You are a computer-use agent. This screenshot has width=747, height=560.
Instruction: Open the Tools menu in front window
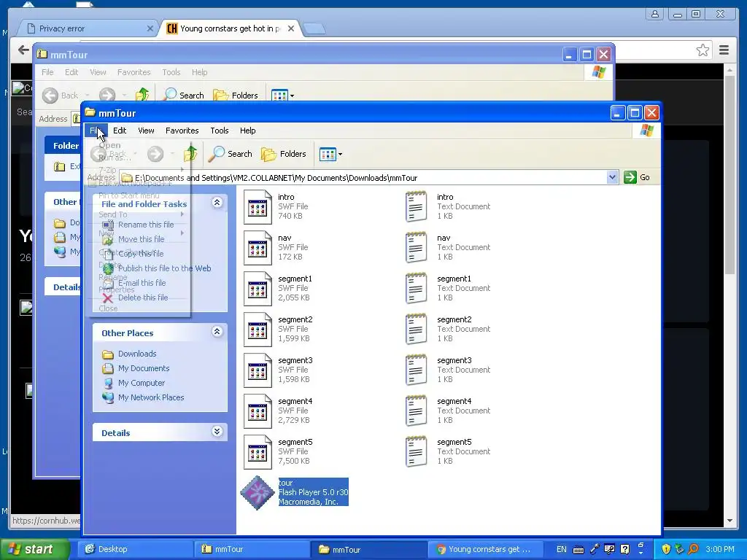click(x=220, y=131)
